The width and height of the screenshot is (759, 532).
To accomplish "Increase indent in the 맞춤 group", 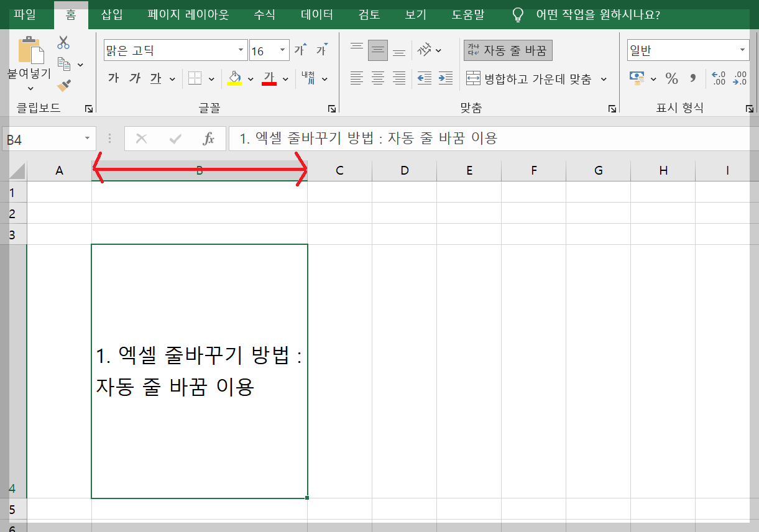I will [x=444, y=78].
